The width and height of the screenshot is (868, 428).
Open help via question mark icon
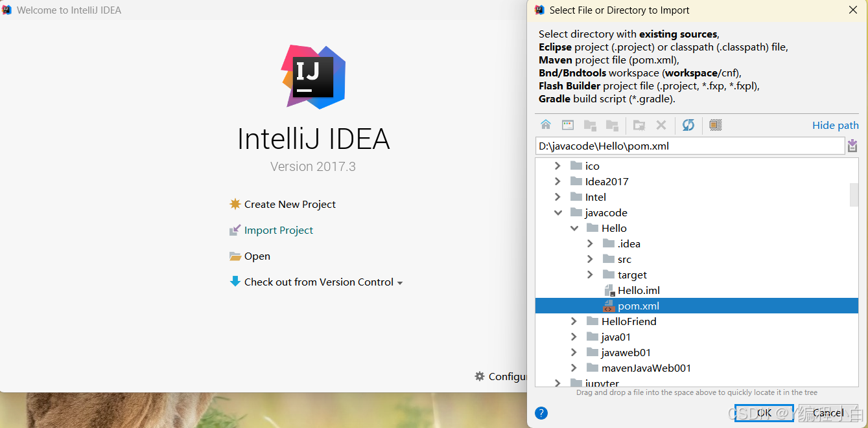point(541,413)
